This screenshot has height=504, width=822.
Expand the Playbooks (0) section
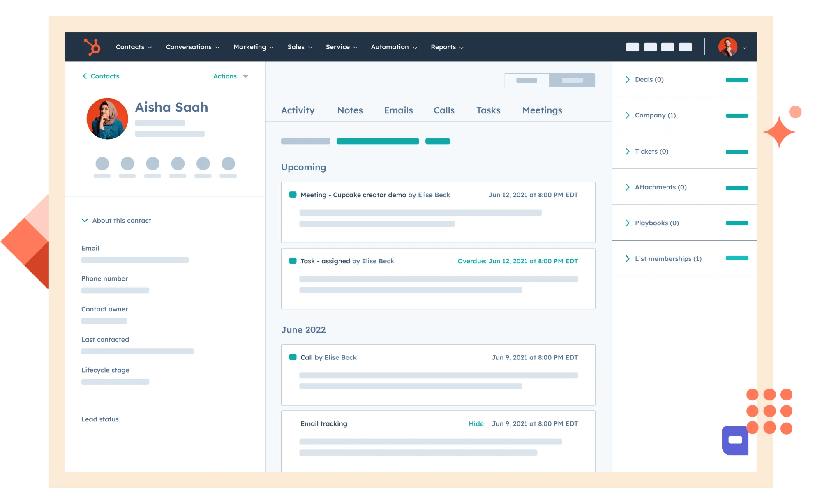click(652, 223)
